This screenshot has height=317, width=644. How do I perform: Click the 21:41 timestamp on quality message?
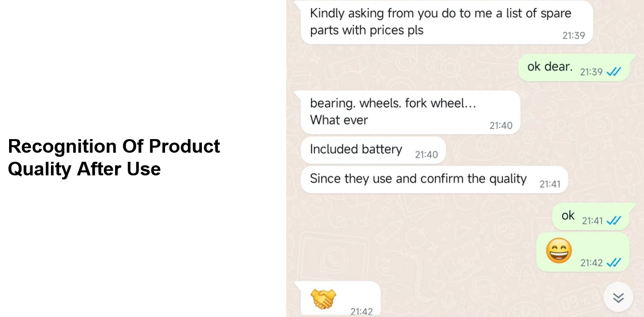550,184
